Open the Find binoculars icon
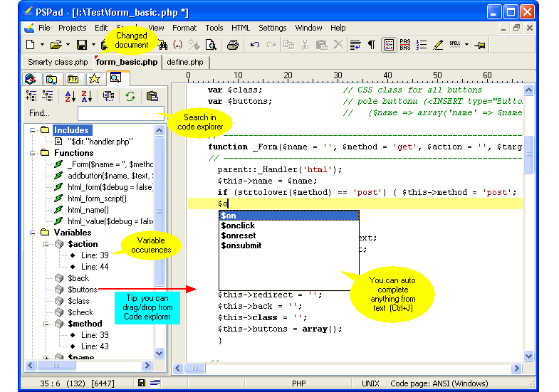Screen dimensions: 559x392 163,45
